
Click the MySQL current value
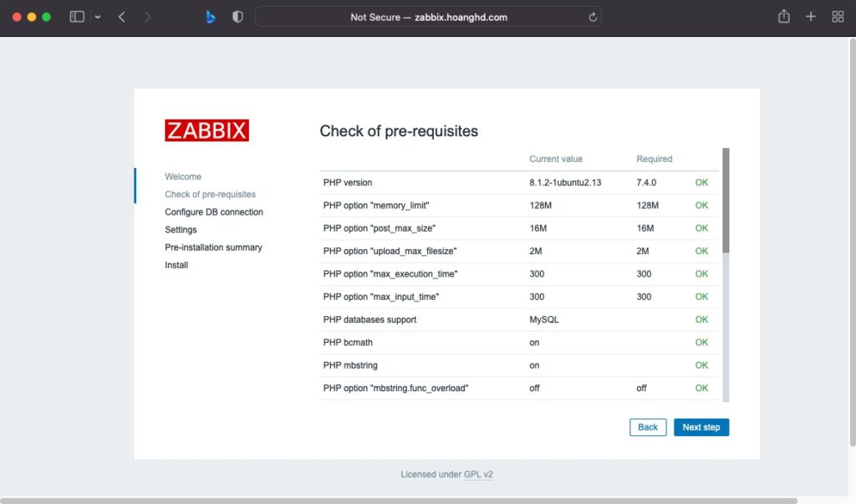coord(543,319)
